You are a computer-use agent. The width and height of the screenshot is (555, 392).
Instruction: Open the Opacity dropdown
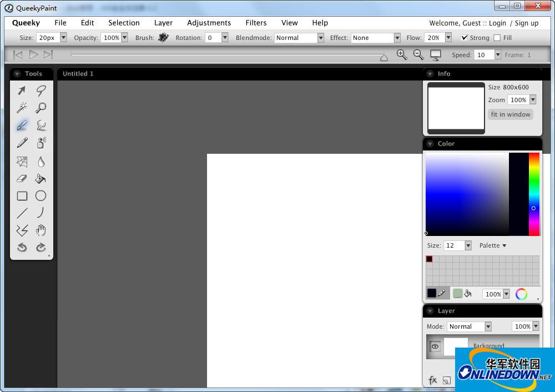pos(124,38)
